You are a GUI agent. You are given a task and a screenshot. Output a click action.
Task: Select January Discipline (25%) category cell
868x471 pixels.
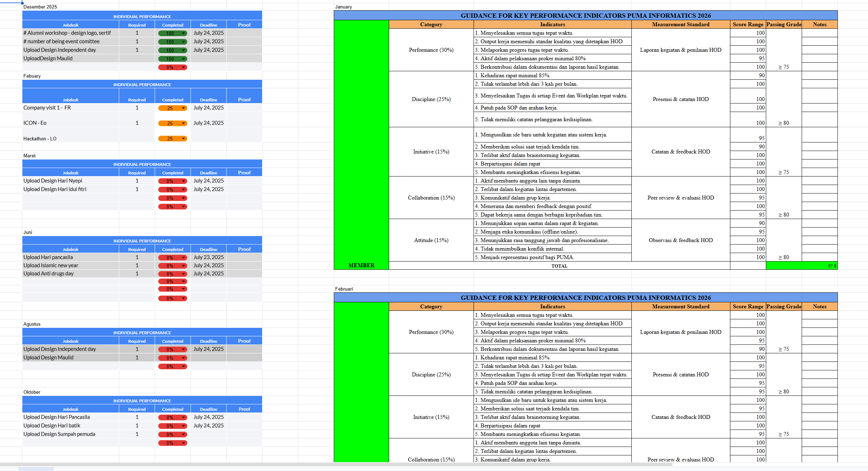tap(431, 99)
